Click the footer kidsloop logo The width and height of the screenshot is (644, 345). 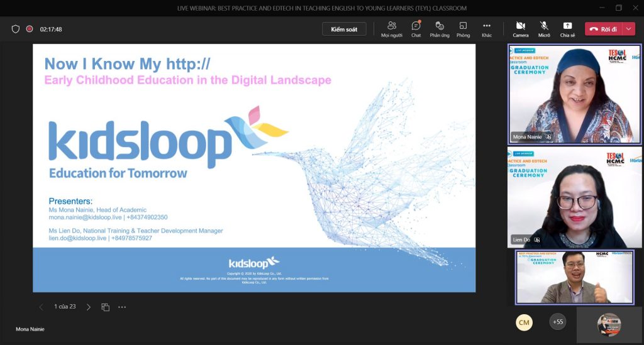pos(254,263)
